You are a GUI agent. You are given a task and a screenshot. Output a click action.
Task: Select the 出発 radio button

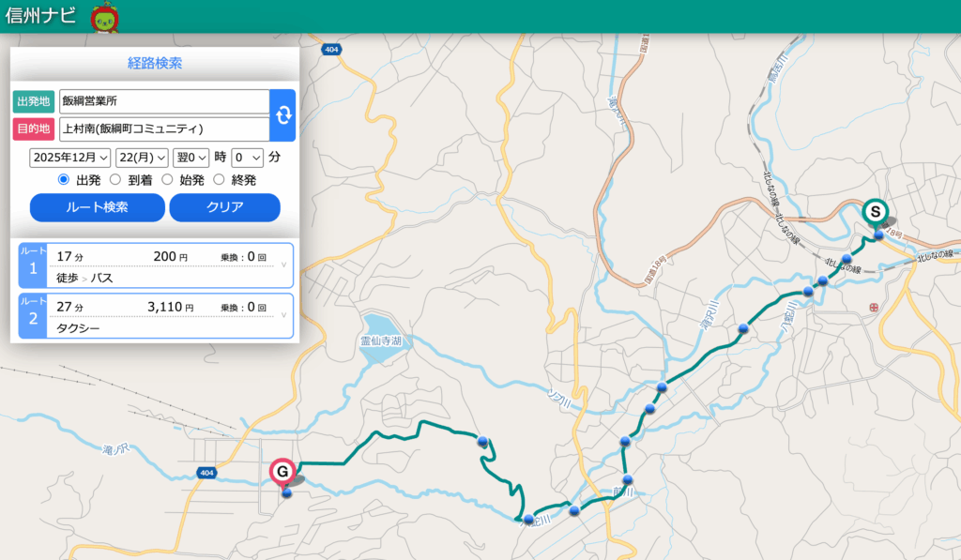point(64,179)
